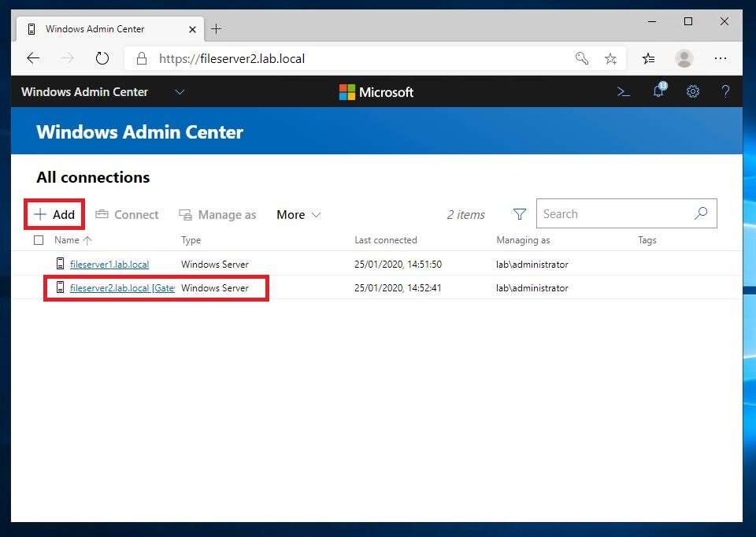Click the 25/01/2020, 14:51:50 cell
Image resolution: width=756 pixels, height=537 pixels.
398,264
